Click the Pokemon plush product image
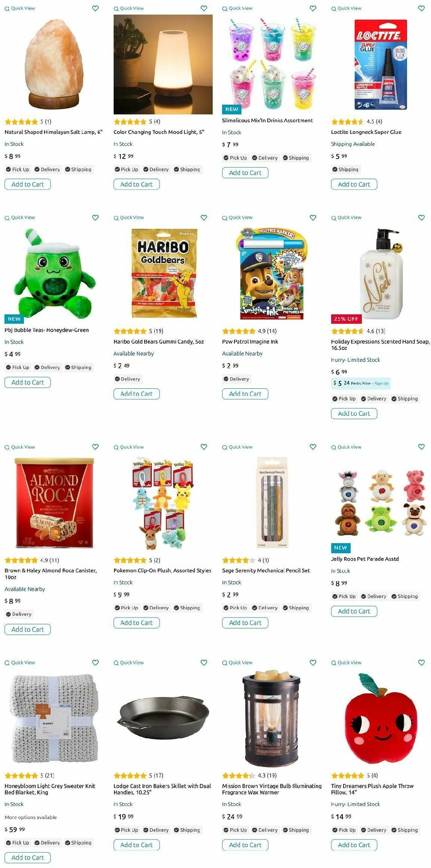This screenshot has width=431, height=868. click(163, 503)
